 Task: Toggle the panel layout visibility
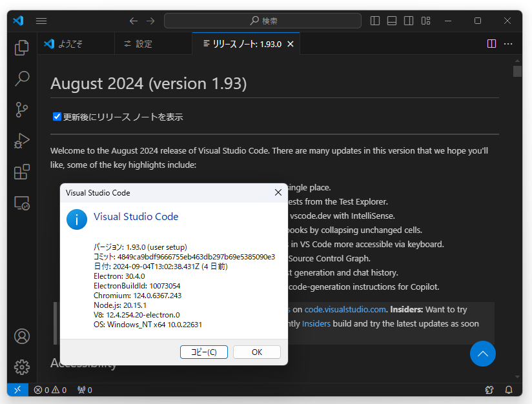click(x=392, y=20)
